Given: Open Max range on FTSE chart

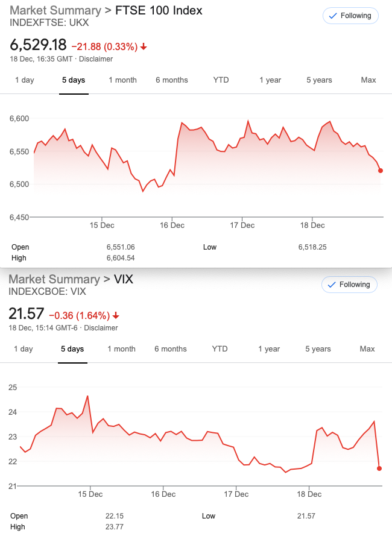Looking at the screenshot, I should (x=368, y=80).
